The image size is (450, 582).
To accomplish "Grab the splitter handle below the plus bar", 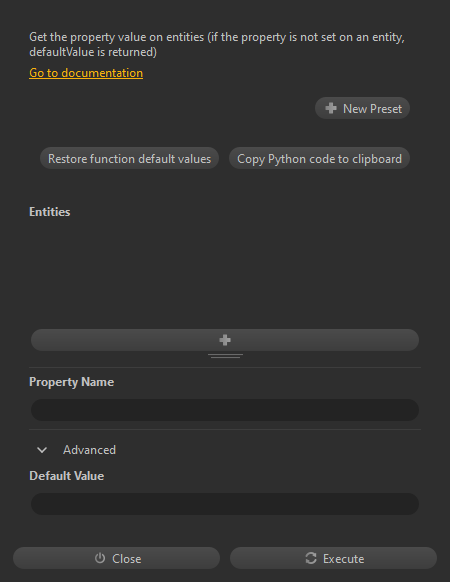I will (225, 356).
